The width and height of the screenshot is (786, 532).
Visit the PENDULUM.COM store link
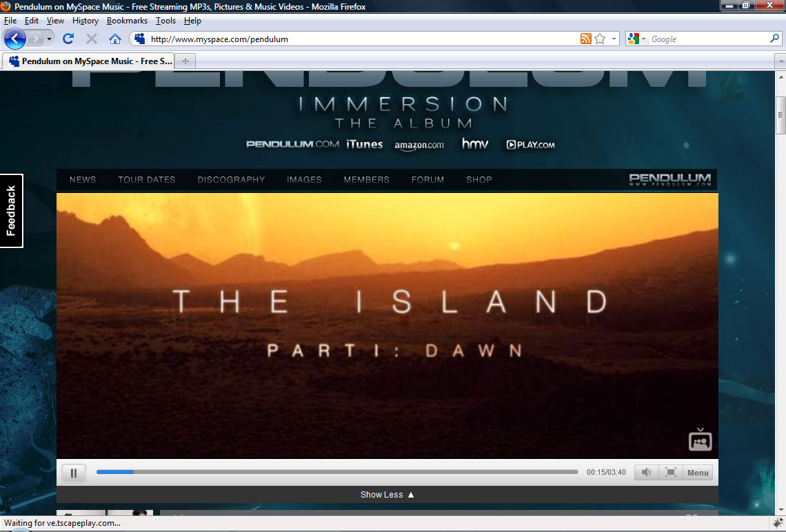point(292,144)
